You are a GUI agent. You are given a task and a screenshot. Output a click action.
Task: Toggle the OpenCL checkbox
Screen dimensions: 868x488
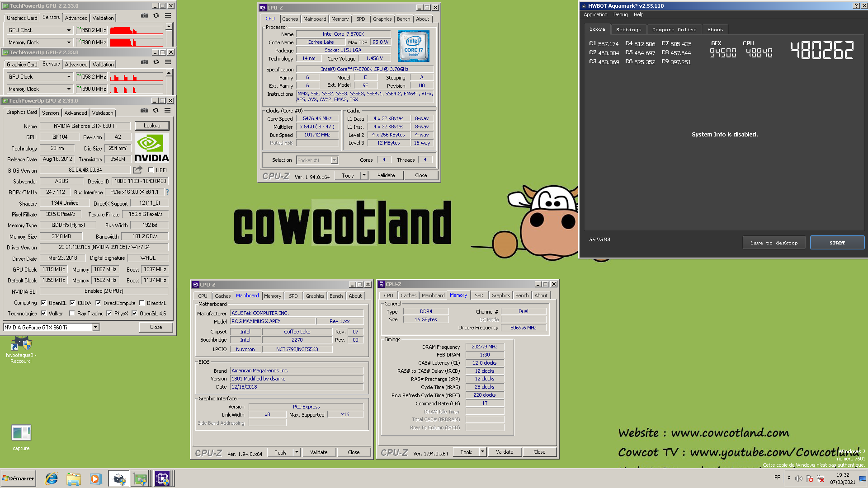tap(43, 303)
